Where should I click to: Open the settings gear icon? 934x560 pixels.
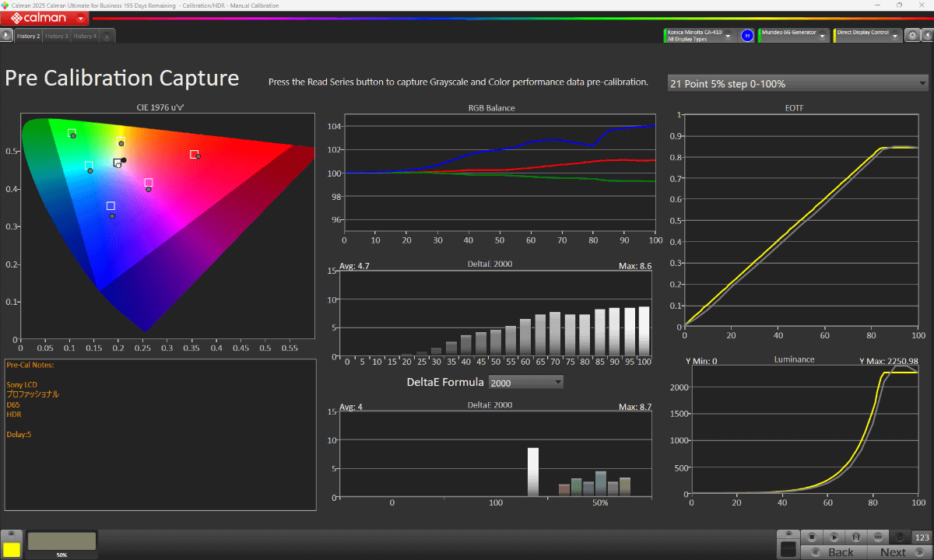(912, 35)
